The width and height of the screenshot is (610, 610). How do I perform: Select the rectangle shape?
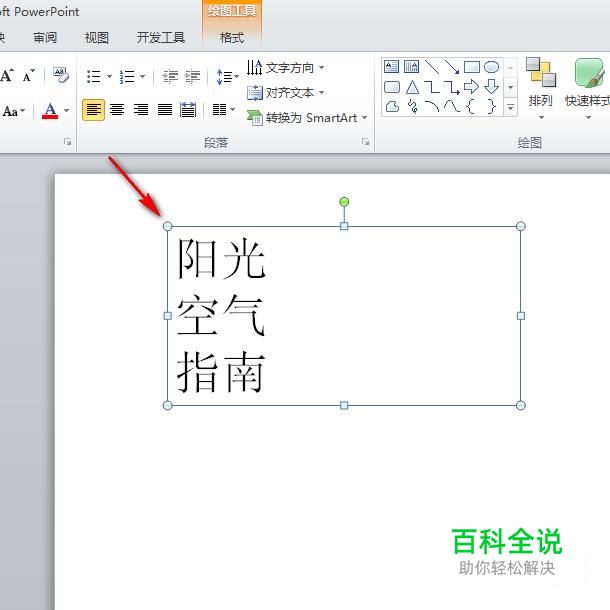[x=472, y=67]
